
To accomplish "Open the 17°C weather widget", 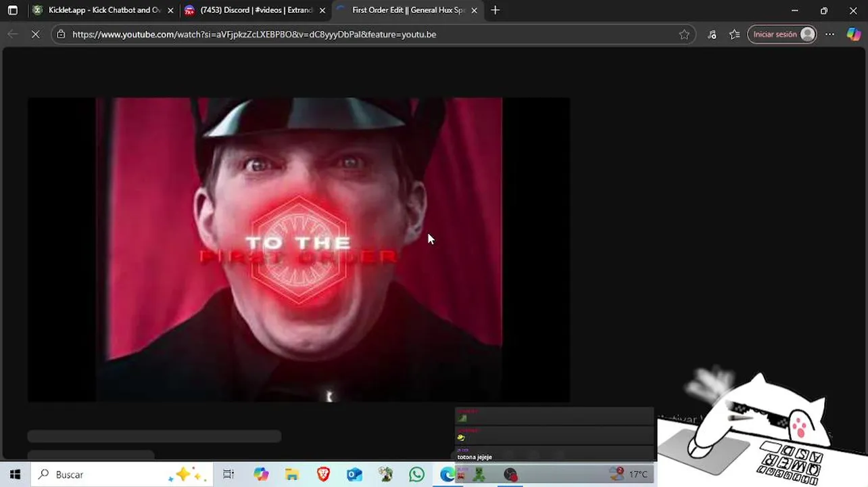I will tap(629, 474).
